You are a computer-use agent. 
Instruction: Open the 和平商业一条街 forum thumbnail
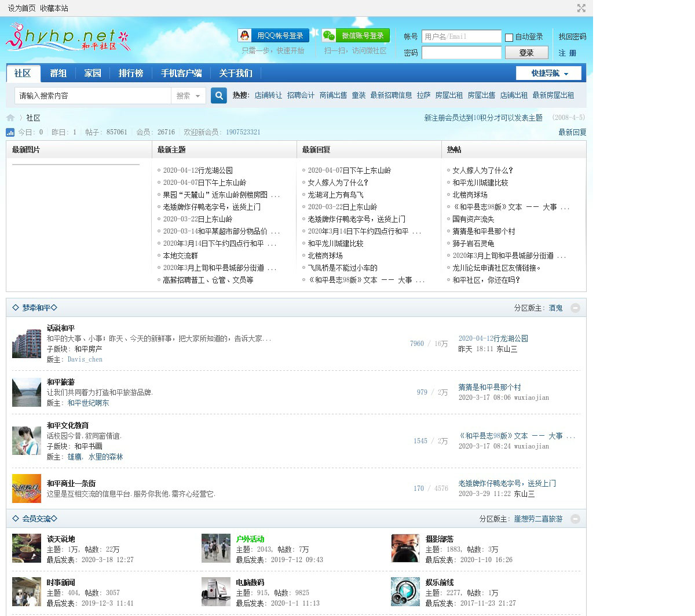click(x=27, y=489)
